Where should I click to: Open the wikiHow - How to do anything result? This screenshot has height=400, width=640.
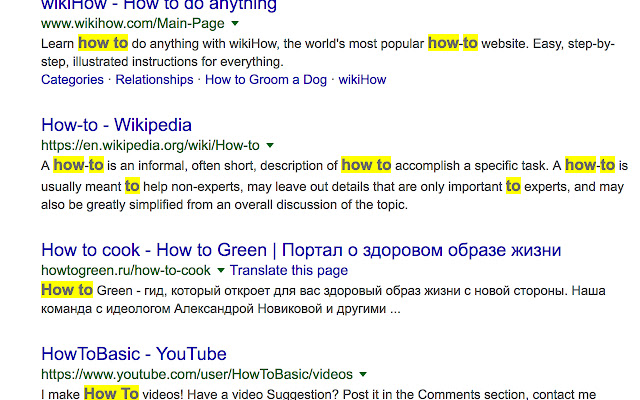159,5
